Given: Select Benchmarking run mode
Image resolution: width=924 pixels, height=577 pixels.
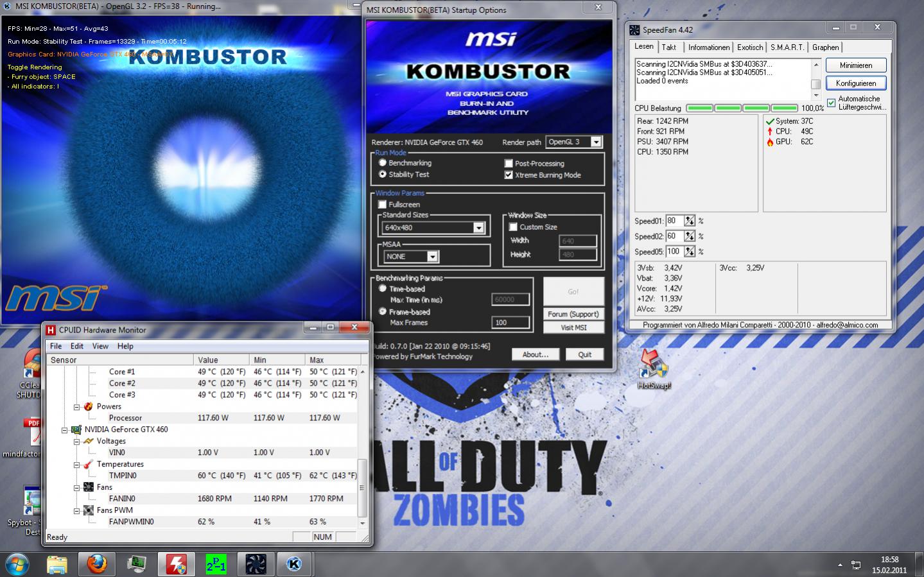Looking at the screenshot, I should click(x=383, y=163).
